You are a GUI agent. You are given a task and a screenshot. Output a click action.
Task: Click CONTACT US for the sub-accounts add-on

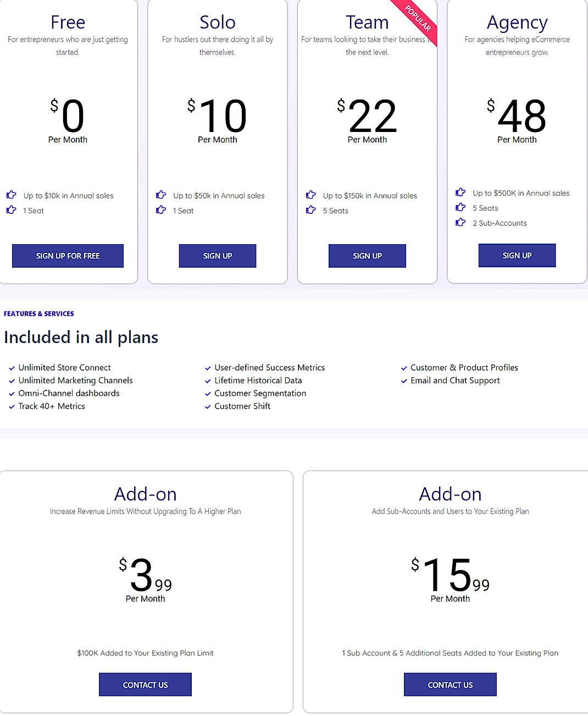(450, 684)
